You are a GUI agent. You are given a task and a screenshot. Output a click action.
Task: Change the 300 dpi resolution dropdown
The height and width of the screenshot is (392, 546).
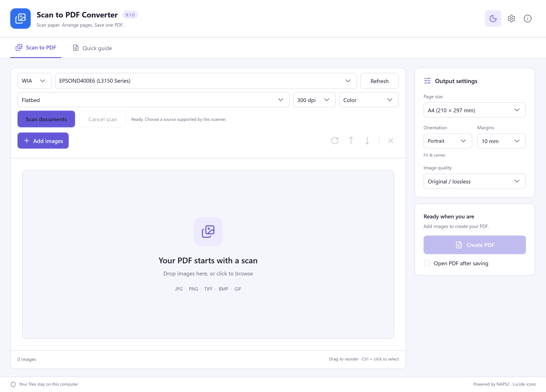pyautogui.click(x=314, y=100)
